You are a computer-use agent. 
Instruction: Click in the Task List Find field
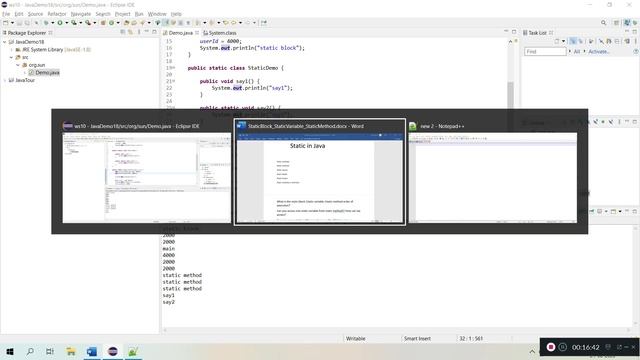click(545, 51)
